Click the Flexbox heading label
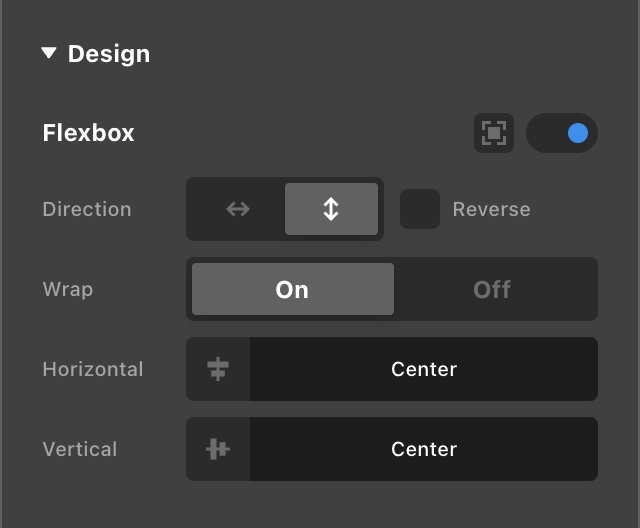Screen dimensions: 640x528 click(88, 133)
